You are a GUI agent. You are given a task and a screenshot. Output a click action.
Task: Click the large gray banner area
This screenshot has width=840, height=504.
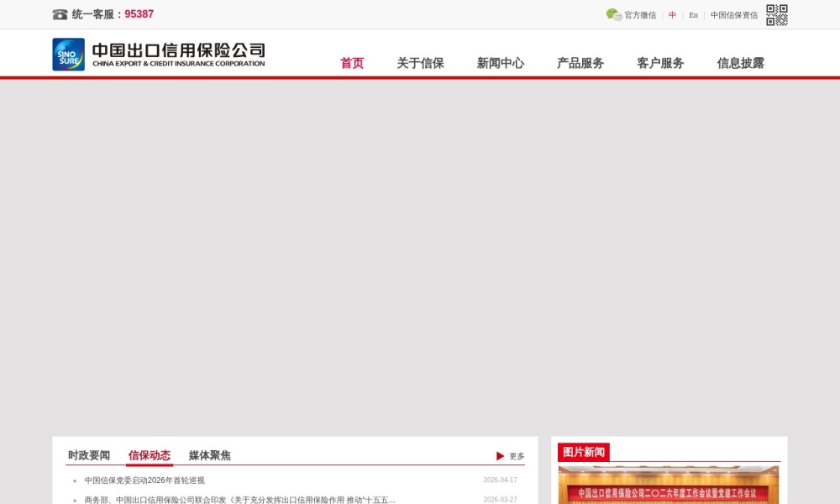coord(420,257)
